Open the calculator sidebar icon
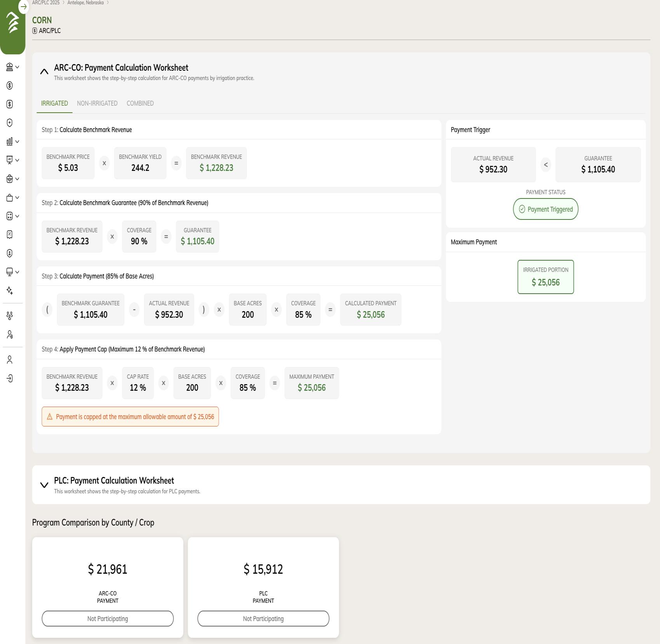 pos(10,216)
